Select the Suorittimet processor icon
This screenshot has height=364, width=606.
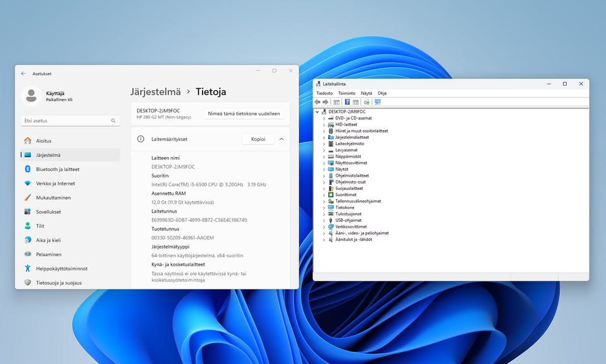coord(330,195)
